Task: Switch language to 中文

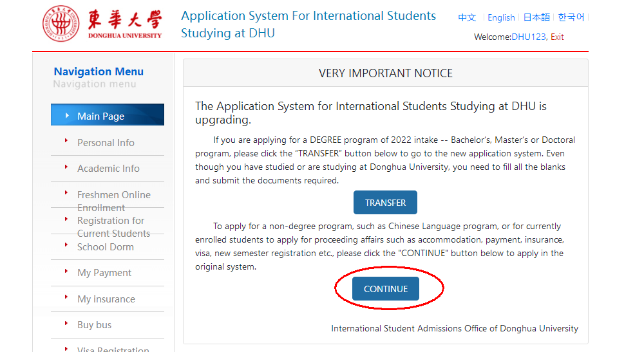Action: [x=467, y=17]
